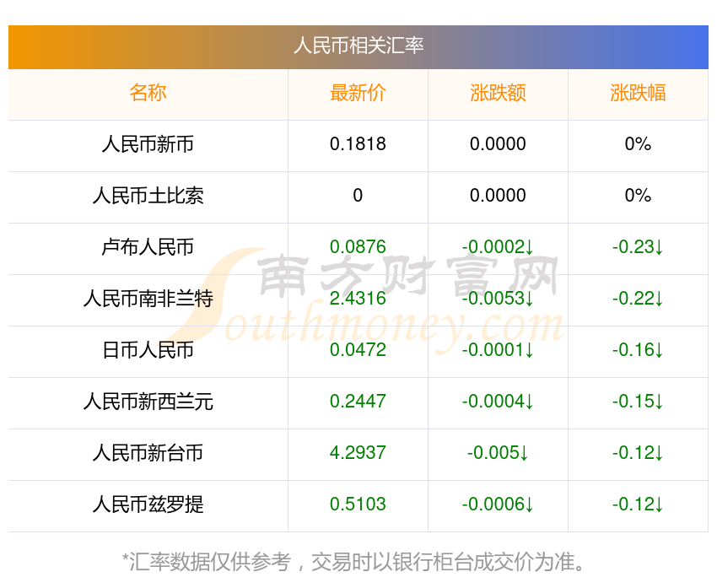The image size is (717, 588).
Task: Open the 人民币新台币 currency pair
Action: click(x=148, y=453)
